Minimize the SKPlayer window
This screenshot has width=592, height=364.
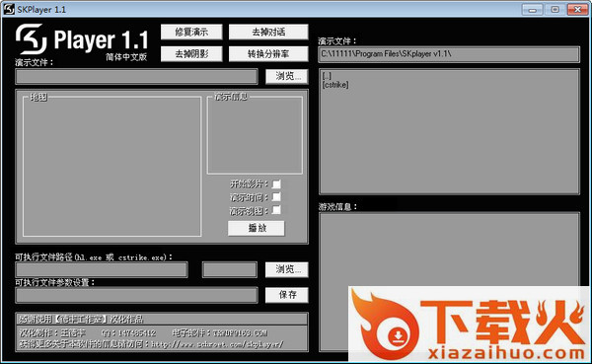pos(533,10)
